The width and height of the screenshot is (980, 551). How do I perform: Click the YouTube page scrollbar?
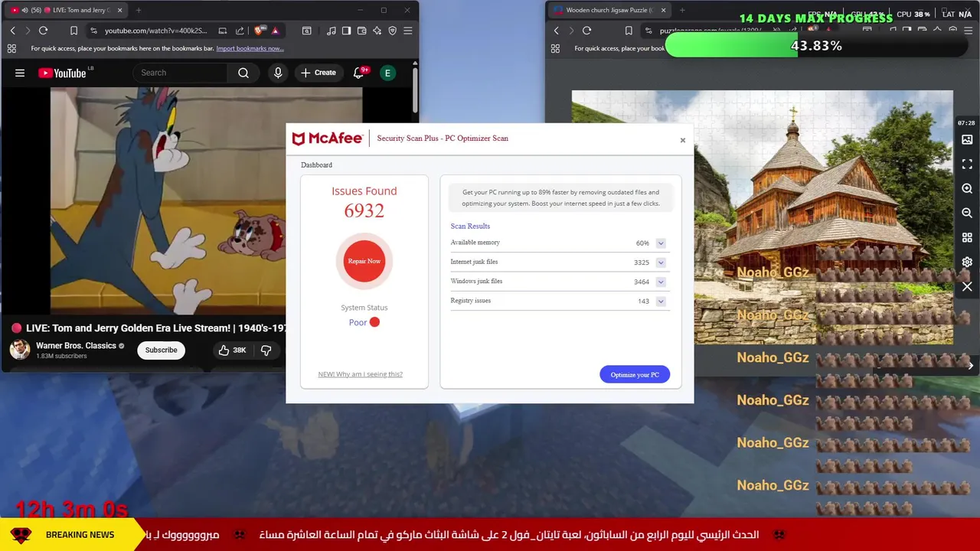pos(414,92)
